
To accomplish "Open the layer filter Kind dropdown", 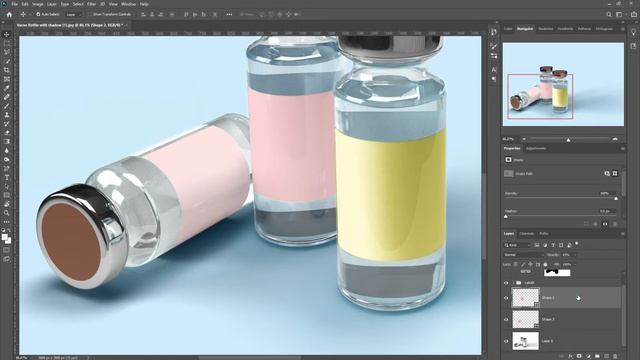I will click(x=517, y=245).
